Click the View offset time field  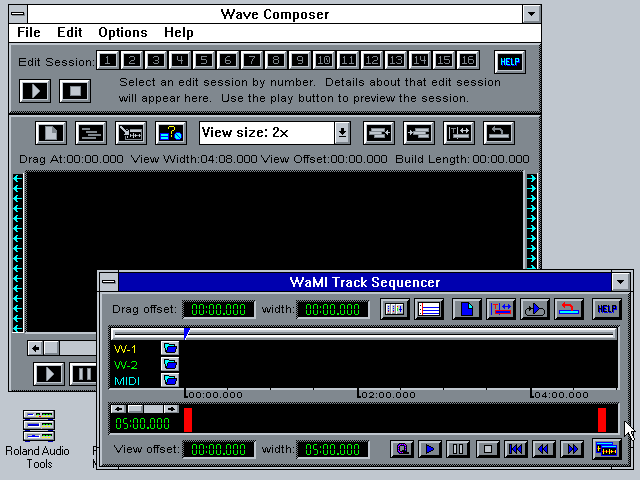click(x=218, y=449)
